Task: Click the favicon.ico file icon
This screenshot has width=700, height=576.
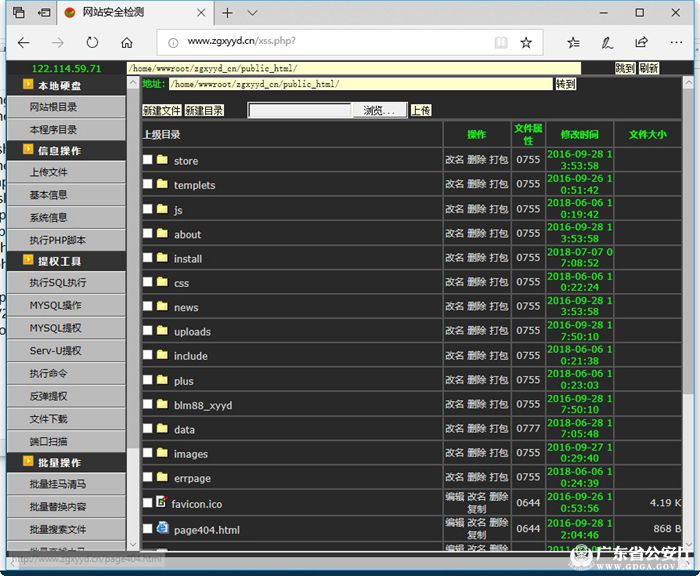Action: coord(162,502)
